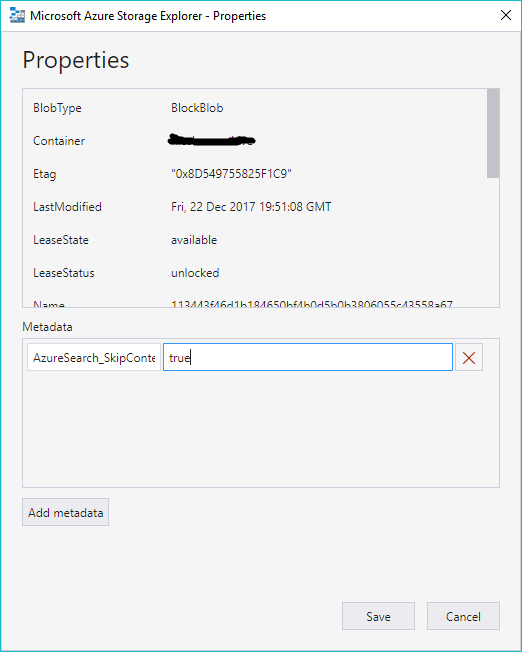Select the Etag value "0x8D549755825F1C9"
This screenshot has height=652, width=522.
coord(231,174)
